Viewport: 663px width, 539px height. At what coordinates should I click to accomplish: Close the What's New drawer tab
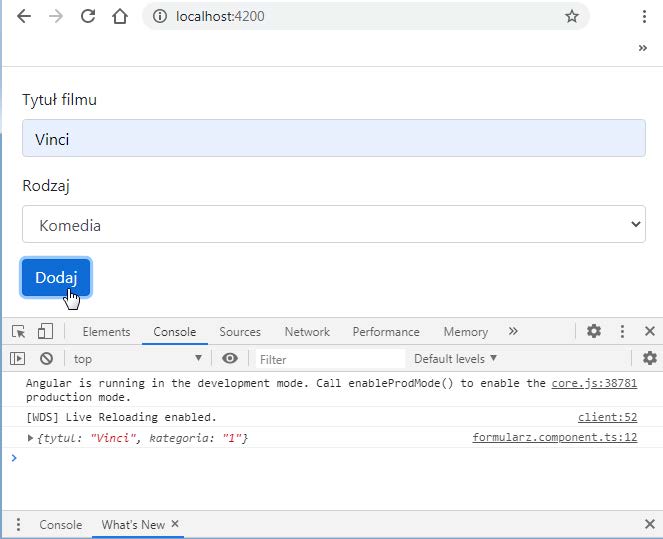point(175,524)
